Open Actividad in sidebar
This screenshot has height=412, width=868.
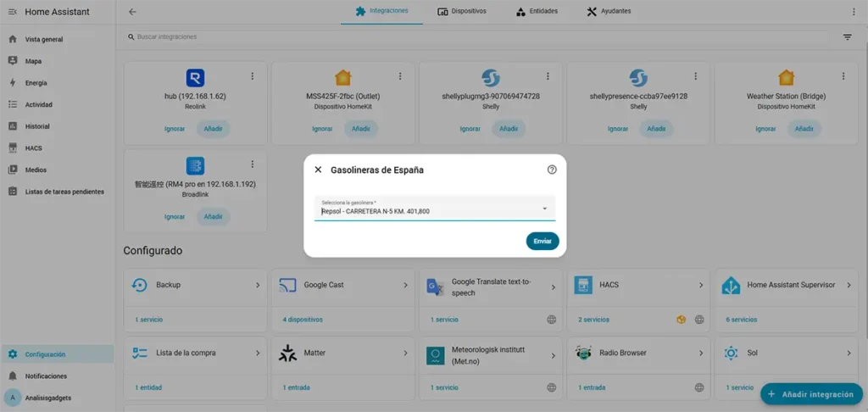[58, 104]
